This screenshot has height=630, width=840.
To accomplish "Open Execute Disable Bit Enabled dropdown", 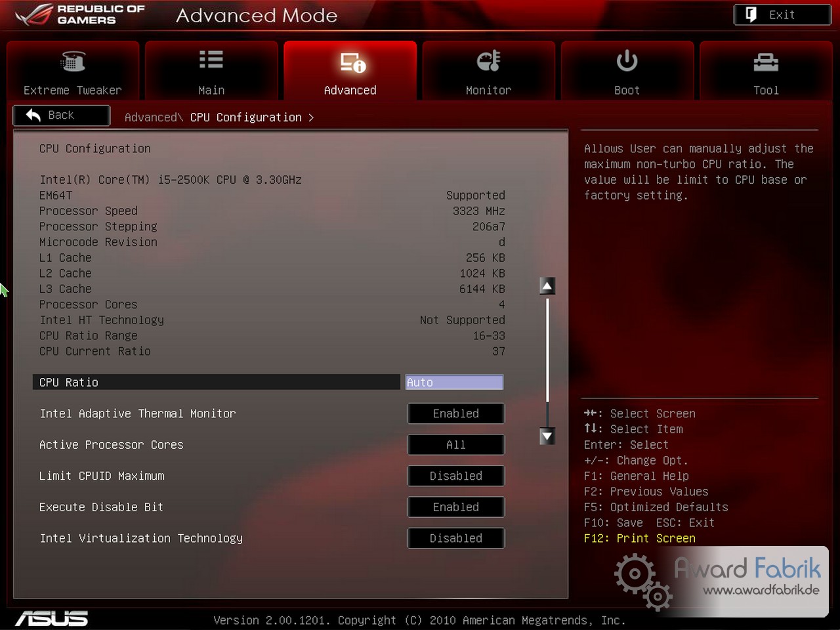I will (456, 507).
